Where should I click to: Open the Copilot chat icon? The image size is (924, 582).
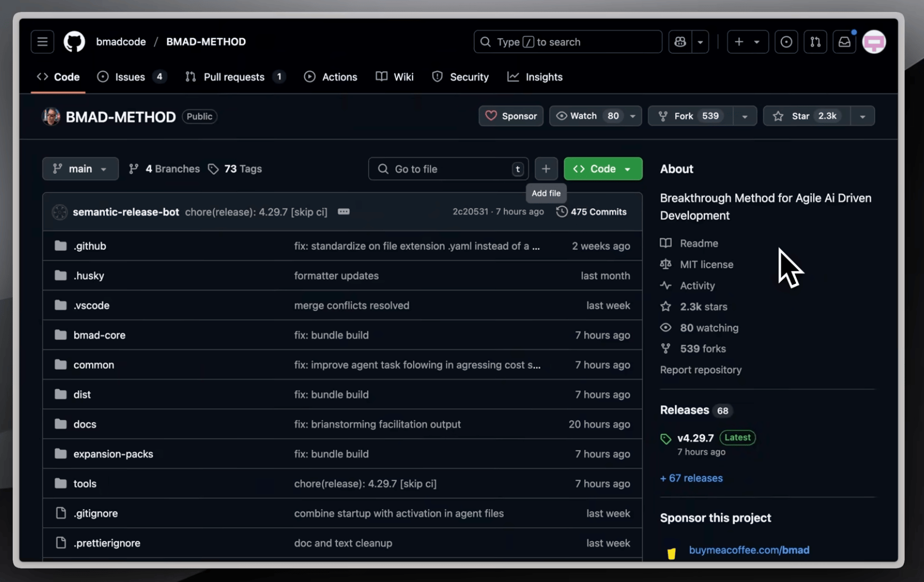[x=680, y=42]
